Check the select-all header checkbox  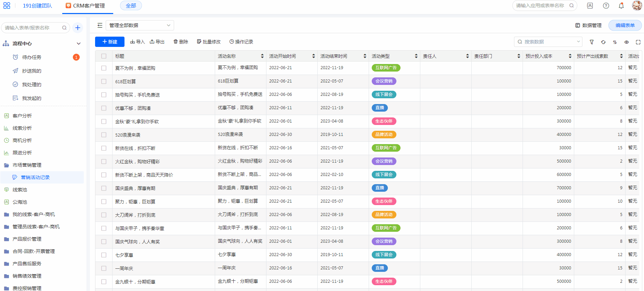(104, 56)
